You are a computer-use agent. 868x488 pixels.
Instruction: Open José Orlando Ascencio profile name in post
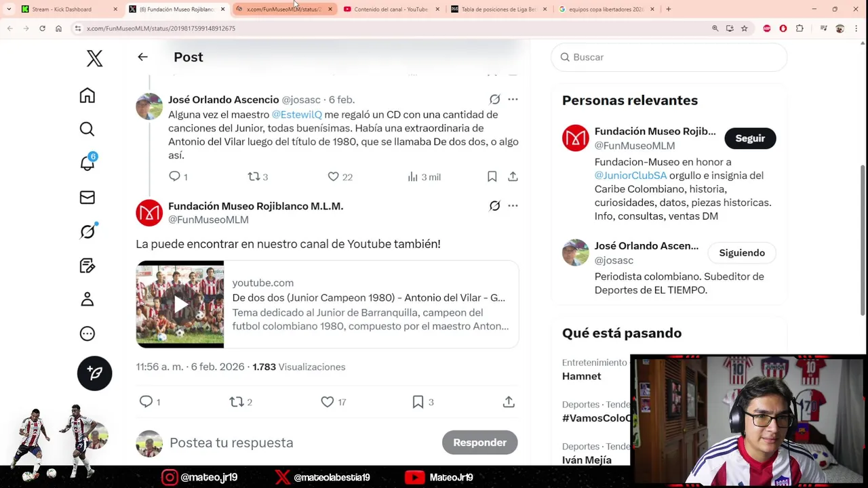pyautogui.click(x=223, y=100)
